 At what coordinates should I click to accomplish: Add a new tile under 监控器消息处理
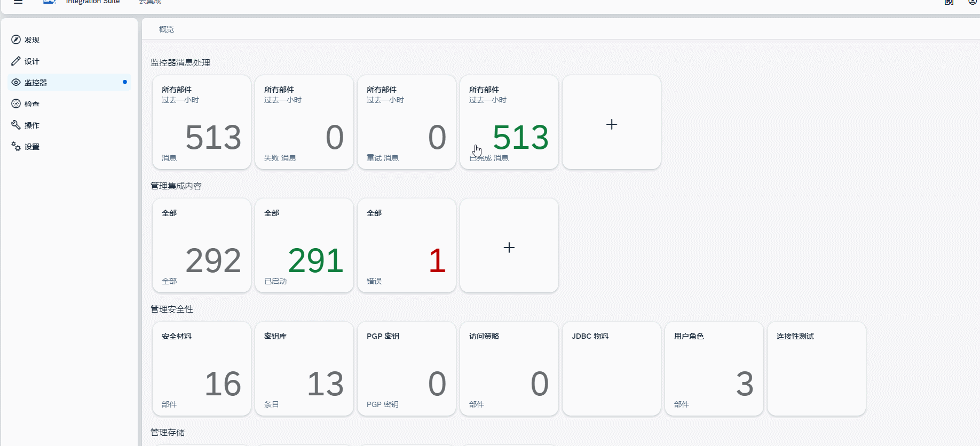611,123
